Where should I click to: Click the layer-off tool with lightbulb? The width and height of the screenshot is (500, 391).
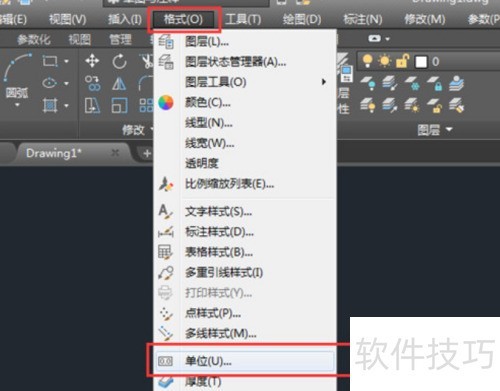pyautogui.click(x=368, y=83)
